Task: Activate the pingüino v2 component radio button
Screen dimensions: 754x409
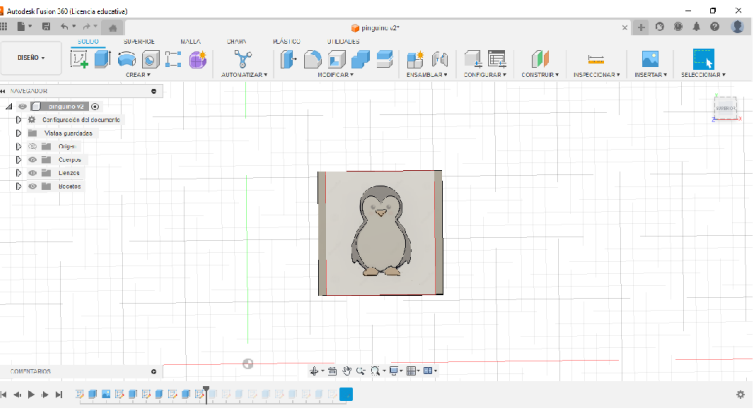Action: point(95,107)
